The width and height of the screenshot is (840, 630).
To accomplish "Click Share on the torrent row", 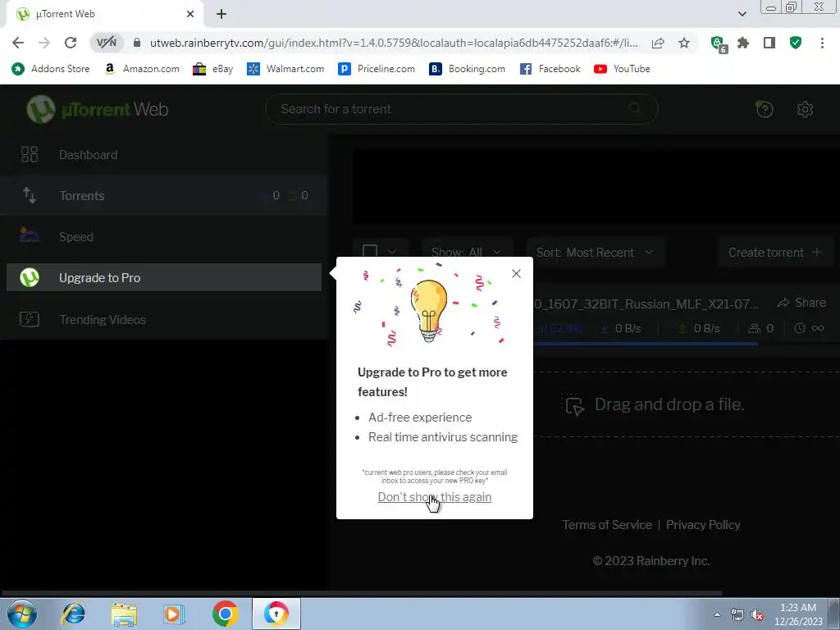I will coord(801,303).
